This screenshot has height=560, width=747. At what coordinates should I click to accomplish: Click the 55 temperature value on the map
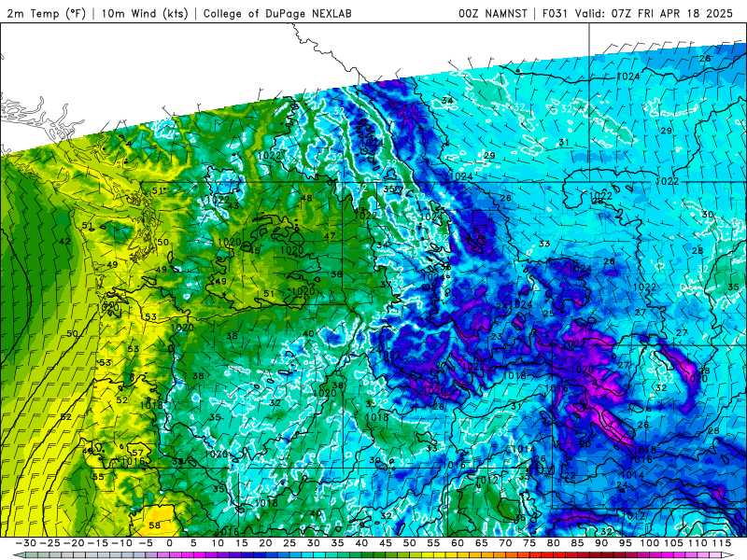coord(98,477)
